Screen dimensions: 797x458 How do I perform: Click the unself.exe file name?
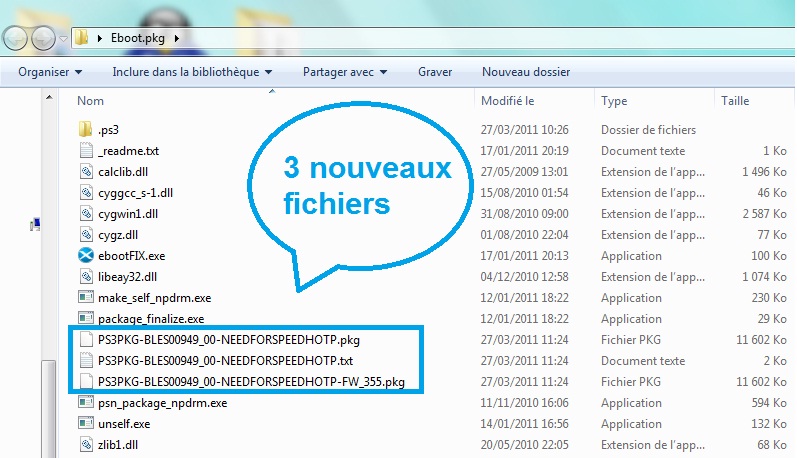(x=124, y=423)
